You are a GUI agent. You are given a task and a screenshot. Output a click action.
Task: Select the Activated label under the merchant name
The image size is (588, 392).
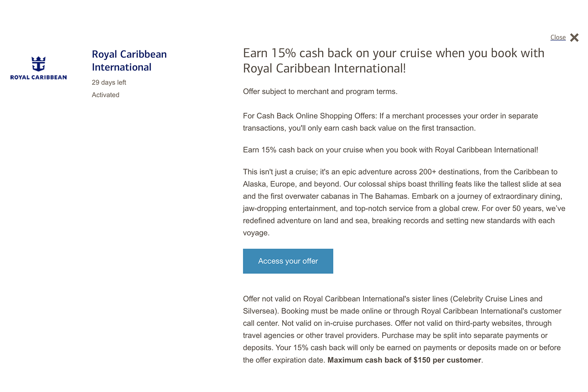click(x=105, y=95)
